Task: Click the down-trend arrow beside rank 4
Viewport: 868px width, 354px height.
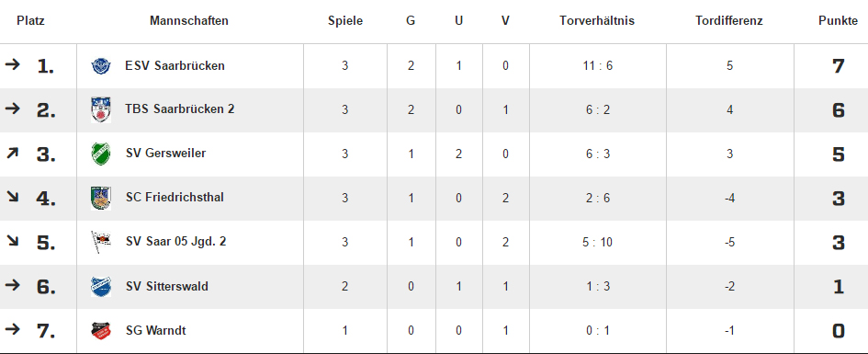Action: (x=12, y=196)
